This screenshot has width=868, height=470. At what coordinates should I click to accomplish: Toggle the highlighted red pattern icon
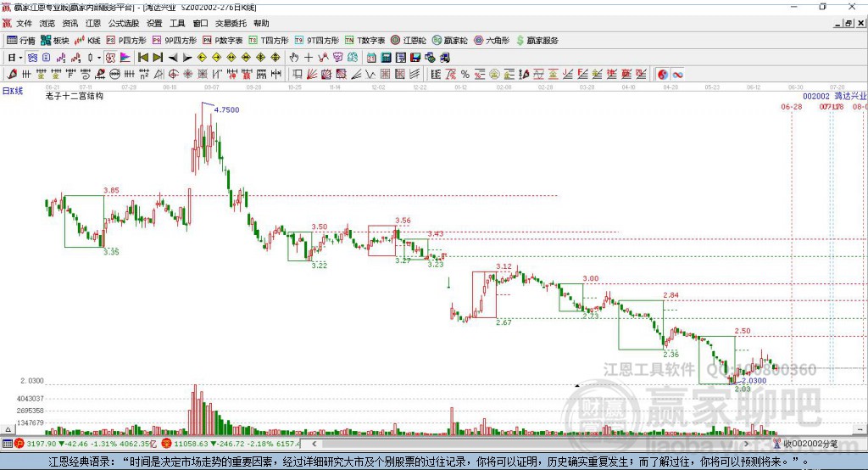(110, 57)
